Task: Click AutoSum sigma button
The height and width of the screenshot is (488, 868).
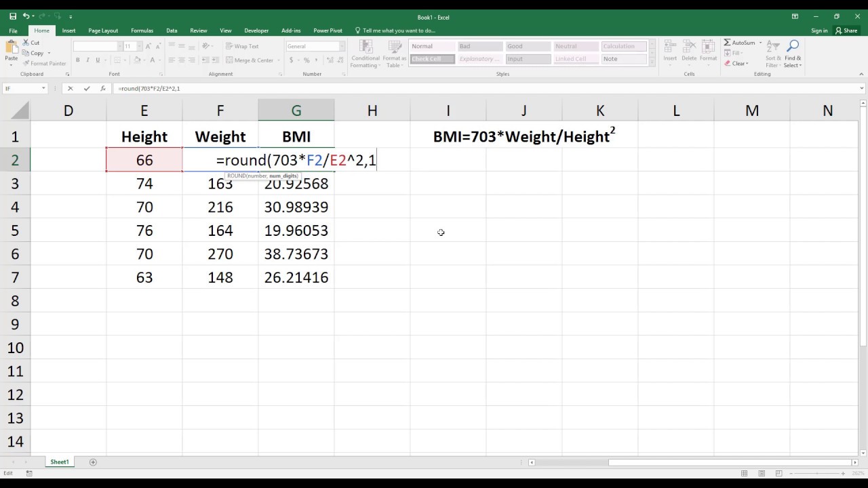Action: pyautogui.click(x=739, y=43)
